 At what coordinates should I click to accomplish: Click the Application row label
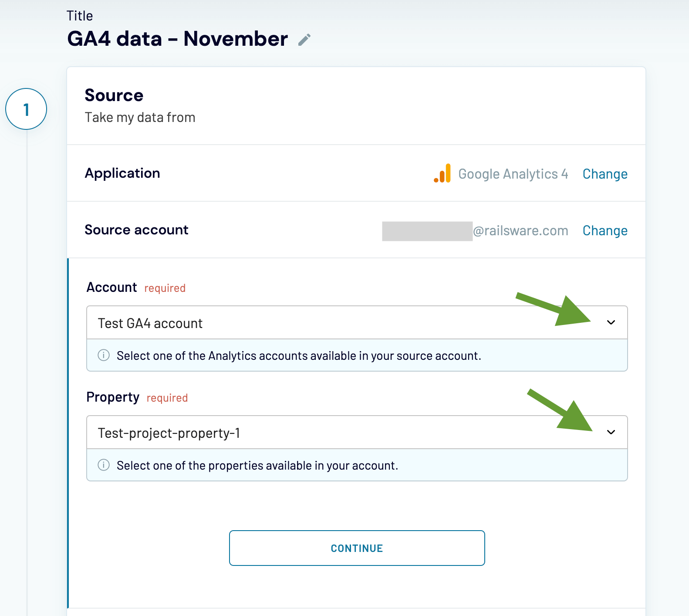[122, 173]
